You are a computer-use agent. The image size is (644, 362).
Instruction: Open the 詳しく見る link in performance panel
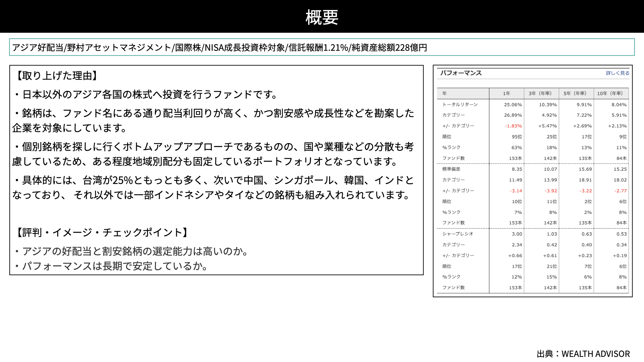click(x=618, y=73)
